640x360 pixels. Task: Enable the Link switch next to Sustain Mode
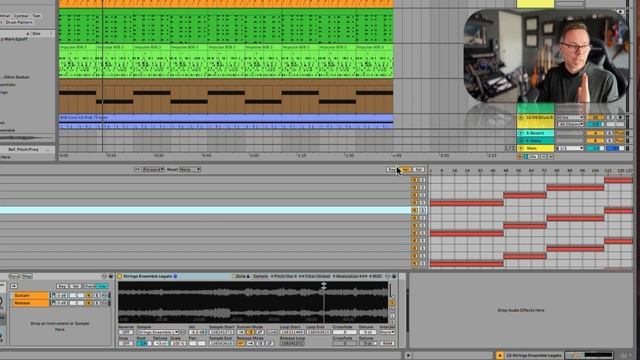[272, 332]
